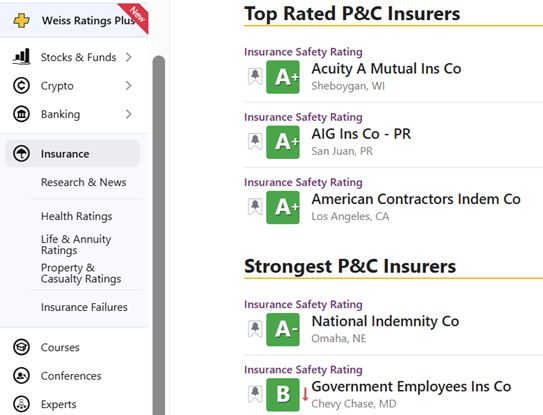Expand the Banking submenu chevron

coord(128,114)
